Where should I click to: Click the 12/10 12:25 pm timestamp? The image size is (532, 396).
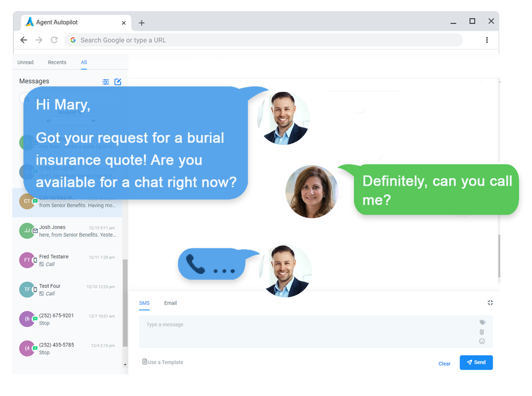tap(101, 287)
